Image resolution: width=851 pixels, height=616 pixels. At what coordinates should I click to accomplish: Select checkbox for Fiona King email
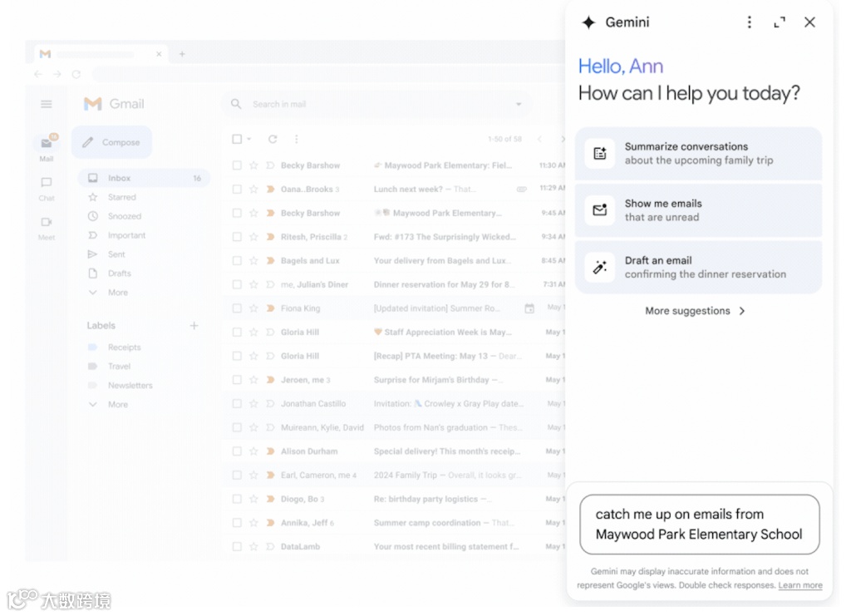237,308
